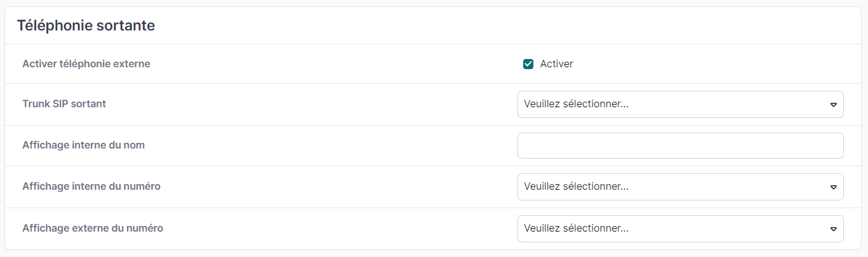Click the "Activer" text beside the checkbox
Screen dimensions: 868x257
point(557,64)
